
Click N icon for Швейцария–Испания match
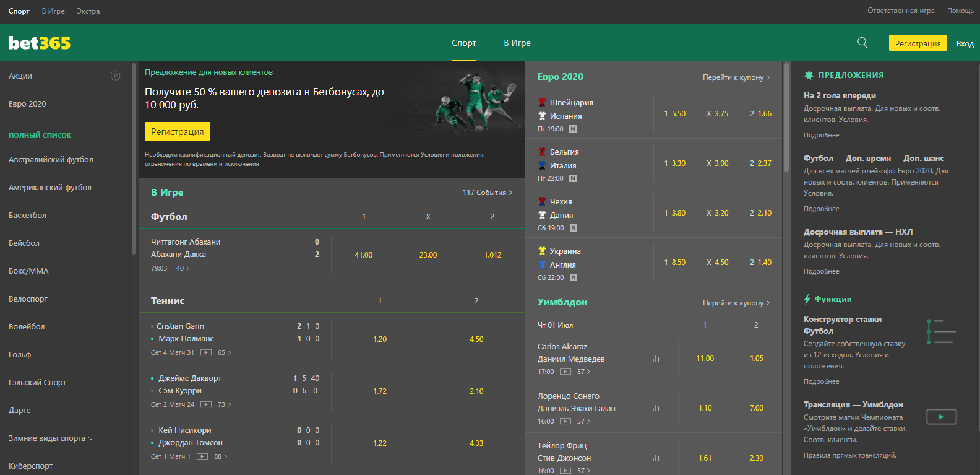(x=573, y=129)
